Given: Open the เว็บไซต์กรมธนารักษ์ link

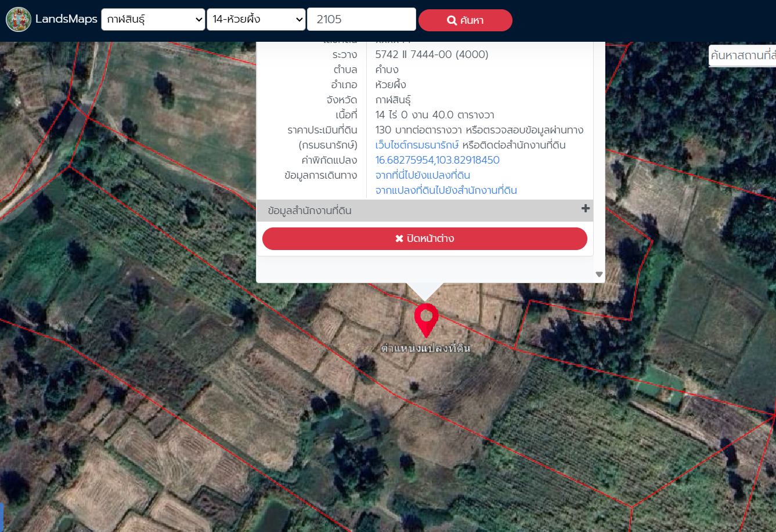Looking at the screenshot, I should click(417, 145).
